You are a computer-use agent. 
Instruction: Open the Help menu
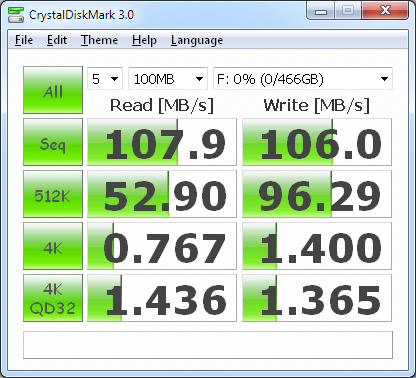pos(144,40)
